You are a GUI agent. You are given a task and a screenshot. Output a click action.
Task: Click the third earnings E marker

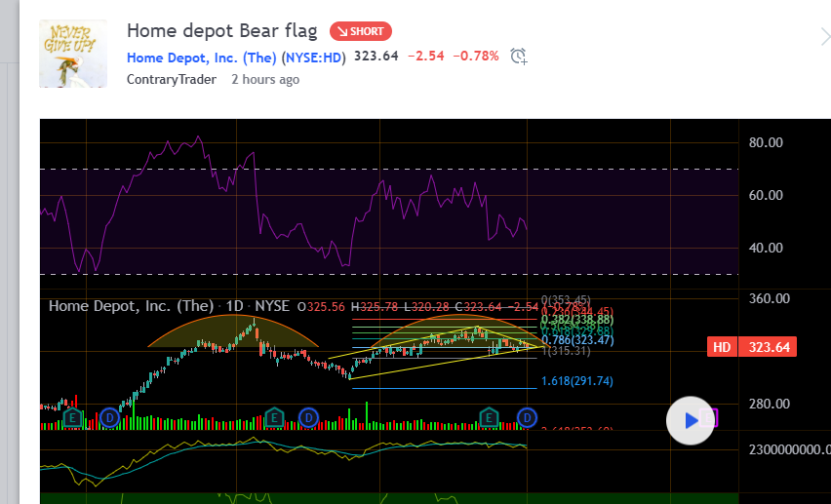489,418
